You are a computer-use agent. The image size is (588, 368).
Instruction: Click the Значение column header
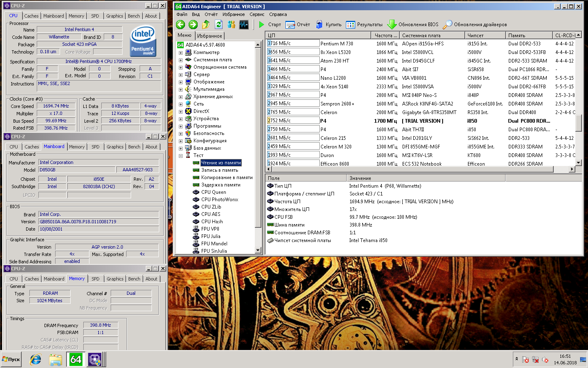[x=426, y=178]
